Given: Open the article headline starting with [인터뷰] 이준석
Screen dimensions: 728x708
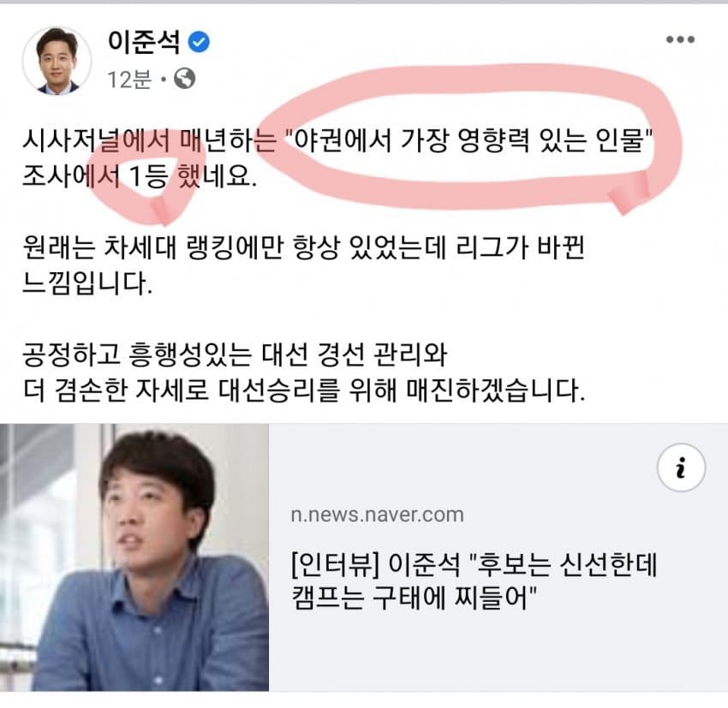Looking at the screenshot, I should pyautogui.click(x=474, y=581).
